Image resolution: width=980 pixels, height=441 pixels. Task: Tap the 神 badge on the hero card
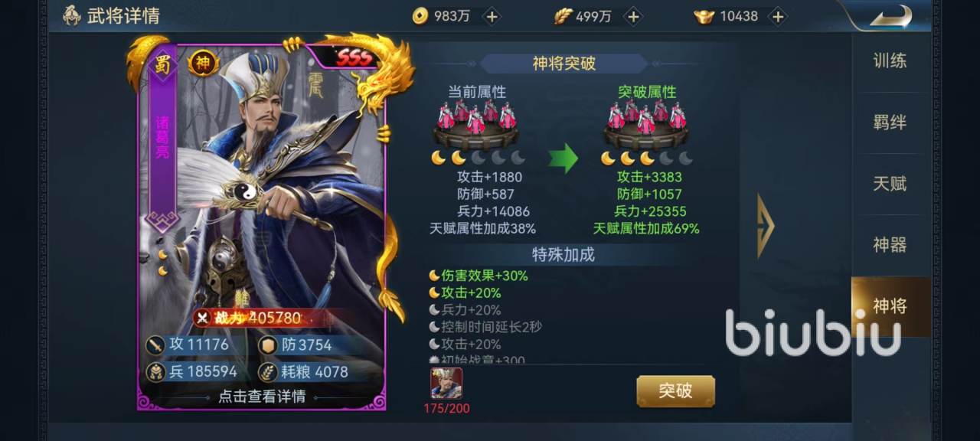pos(203,64)
